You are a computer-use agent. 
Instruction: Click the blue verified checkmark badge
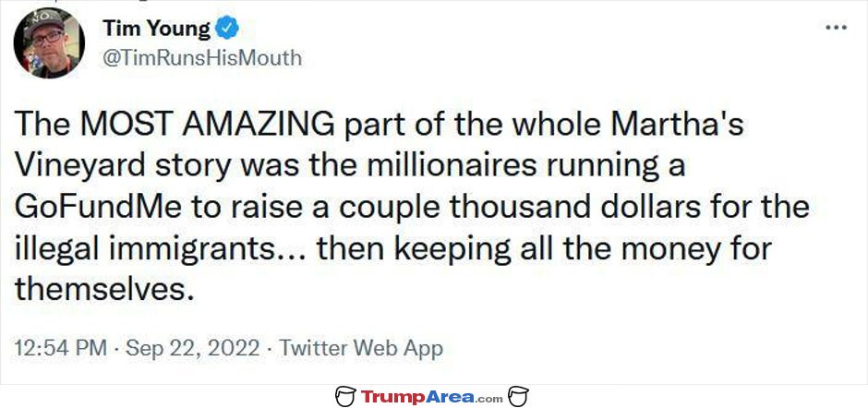point(227,29)
